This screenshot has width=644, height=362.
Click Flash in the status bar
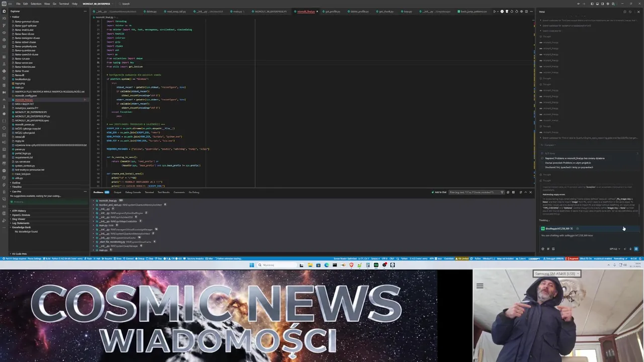[89, 258]
